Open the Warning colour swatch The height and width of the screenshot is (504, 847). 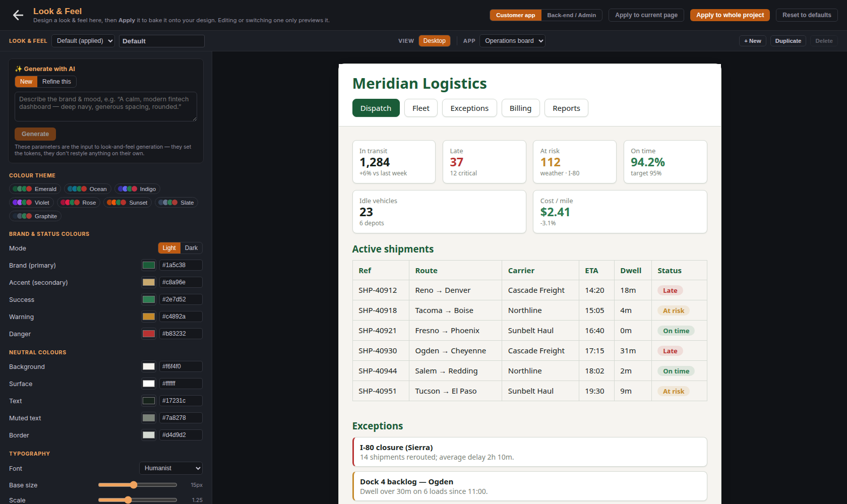point(149,317)
